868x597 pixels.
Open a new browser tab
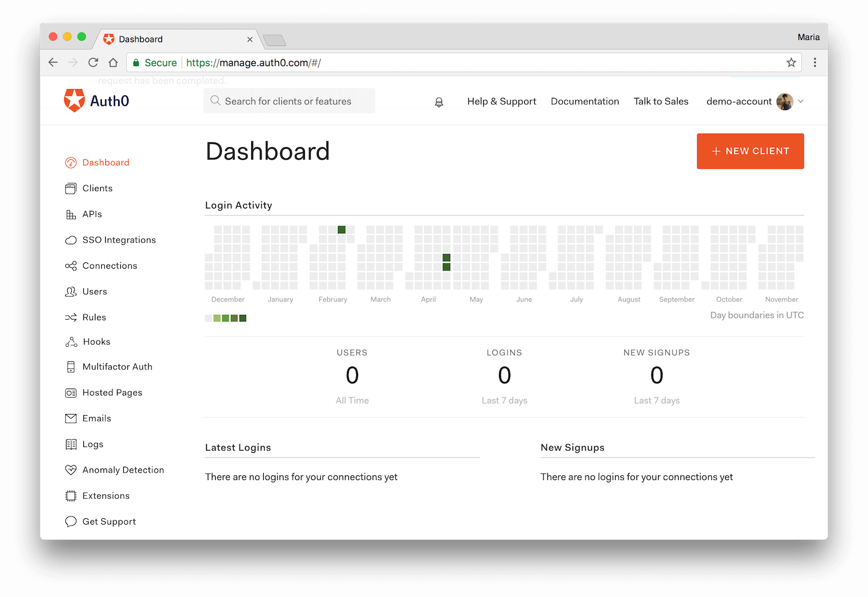pos(274,40)
